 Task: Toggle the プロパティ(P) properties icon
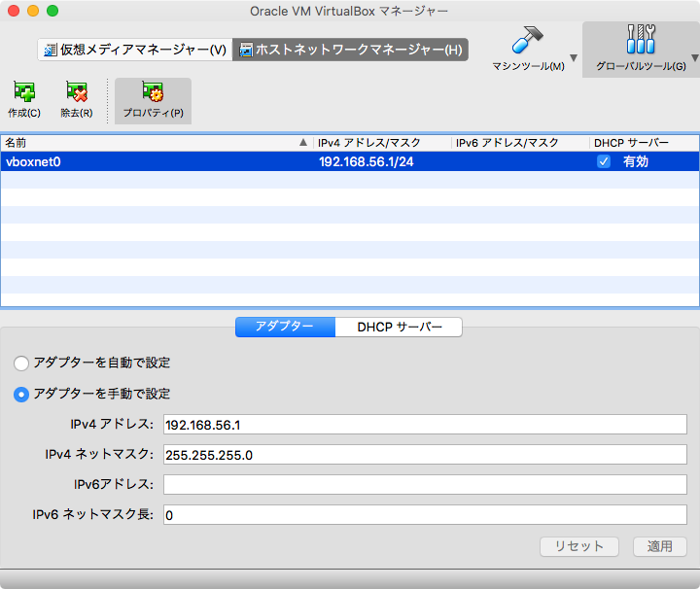point(153,91)
